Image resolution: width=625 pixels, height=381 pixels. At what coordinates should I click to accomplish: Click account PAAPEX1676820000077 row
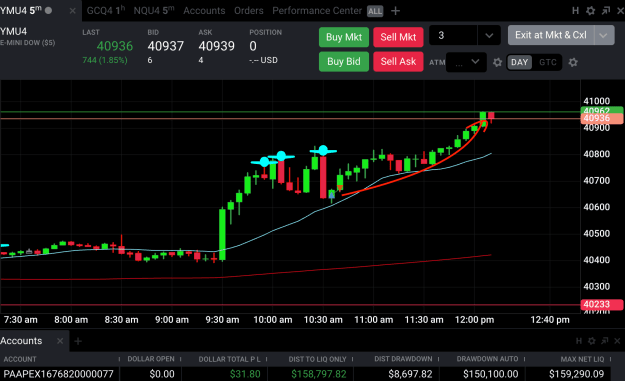(59, 374)
